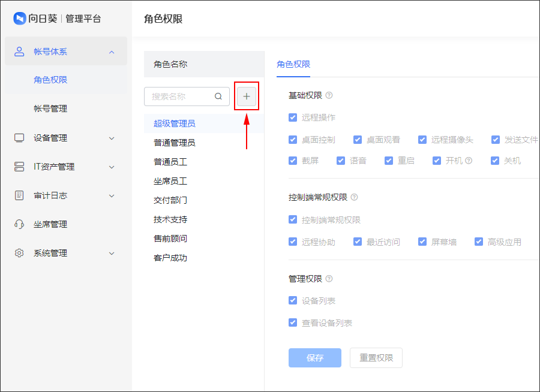This screenshot has width=540, height=392.
Task: Select the 普通管理员 role
Action: [x=174, y=143]
